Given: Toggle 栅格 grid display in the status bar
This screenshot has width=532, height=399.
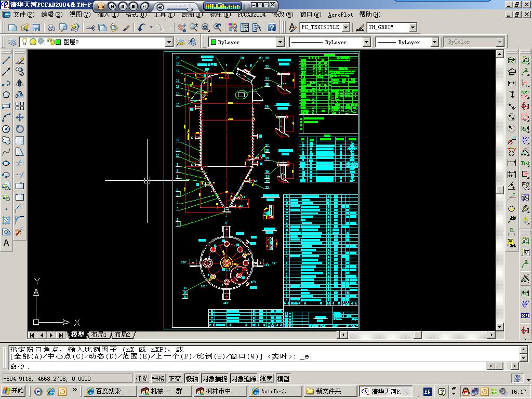Looking at the screenshot, I should pyautogui.click(x=158, y=379).
